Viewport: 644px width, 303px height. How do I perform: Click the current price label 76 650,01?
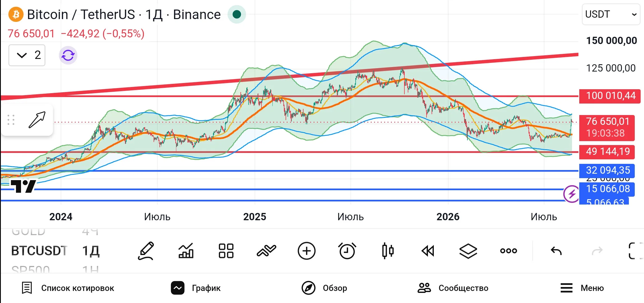[607, 128]
